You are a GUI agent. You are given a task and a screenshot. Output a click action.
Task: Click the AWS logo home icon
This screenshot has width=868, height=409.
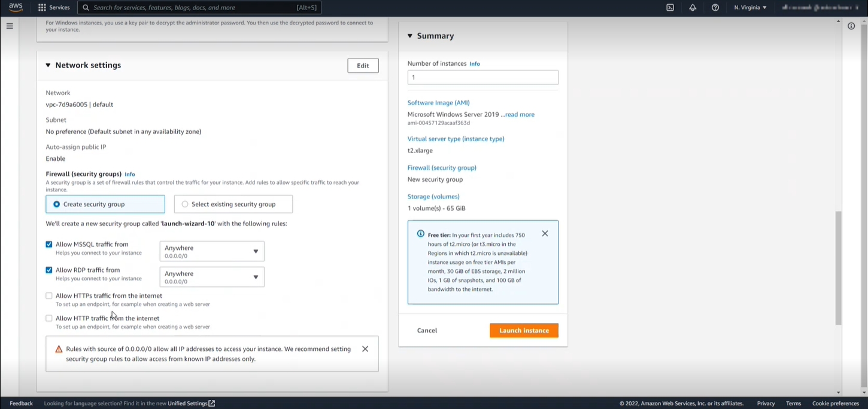coord(16,8)
